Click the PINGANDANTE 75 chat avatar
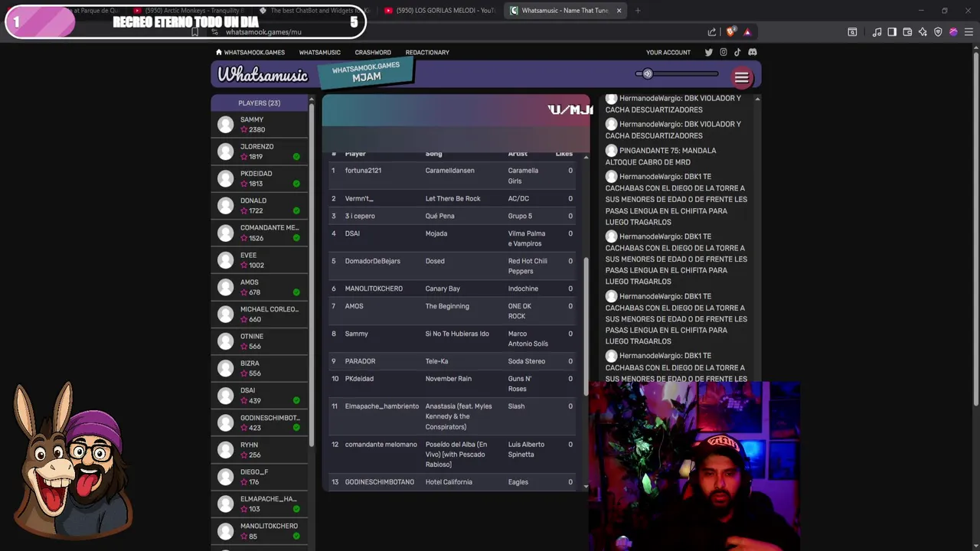Viewport: 980px width, 551px height. coord(611,151)
